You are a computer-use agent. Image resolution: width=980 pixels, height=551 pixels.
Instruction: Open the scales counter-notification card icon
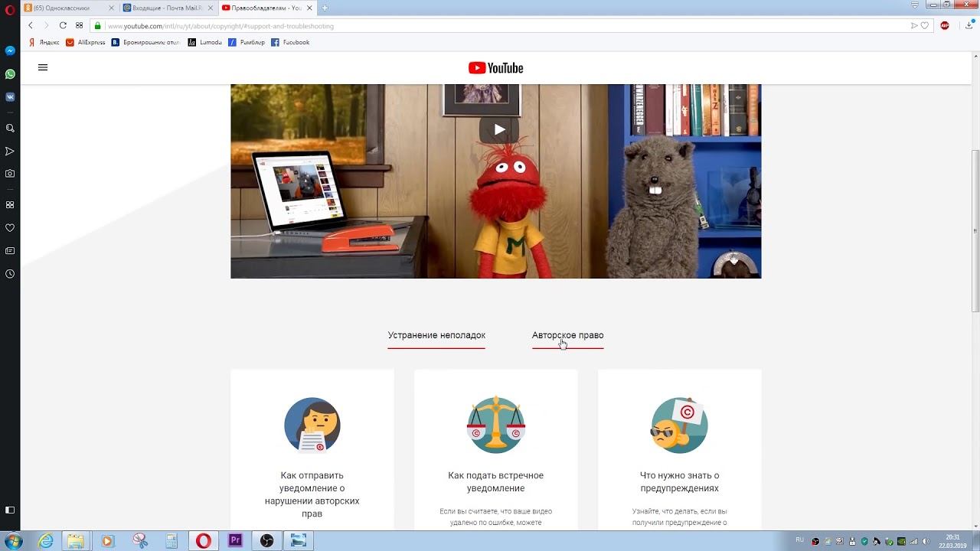tap(496, 425)
